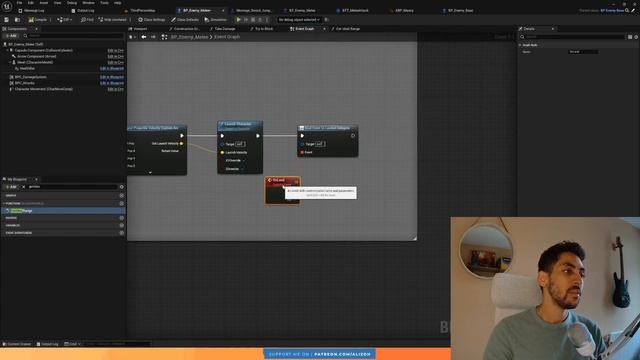Screen dimensions: 640x360
Task: Open Content Drawer in status bar
Action: (17, 344)
